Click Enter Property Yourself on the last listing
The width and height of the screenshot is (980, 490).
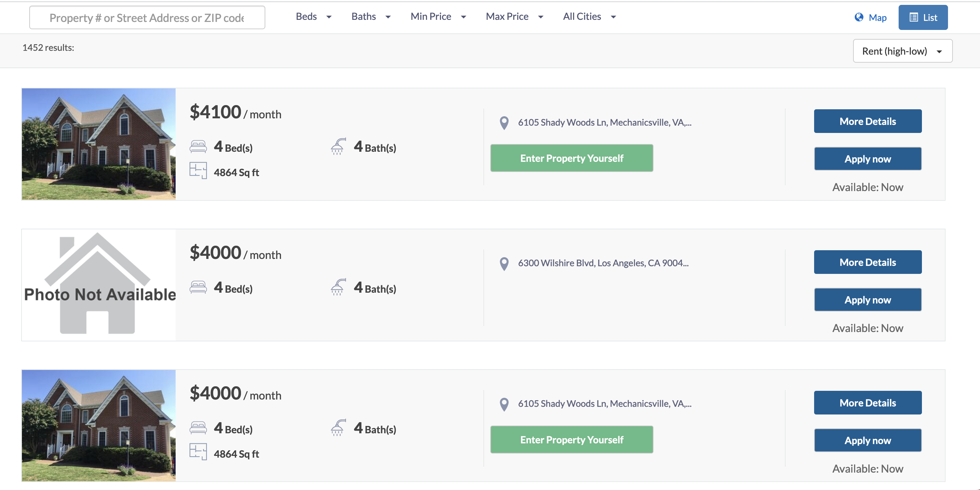[571, 440]
